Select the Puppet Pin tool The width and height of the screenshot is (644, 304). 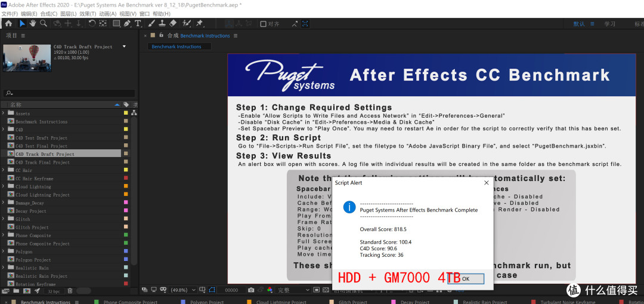click(x=200, y=23)
